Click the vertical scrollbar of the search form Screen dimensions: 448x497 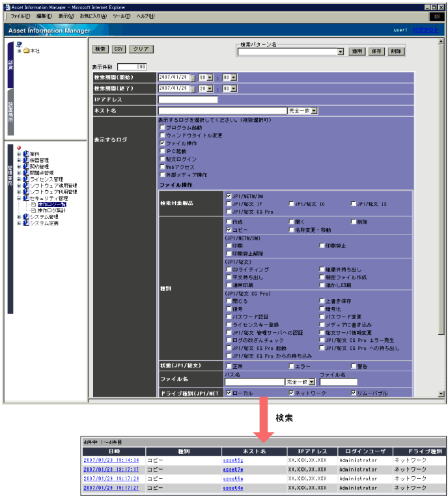coord(441,195)
